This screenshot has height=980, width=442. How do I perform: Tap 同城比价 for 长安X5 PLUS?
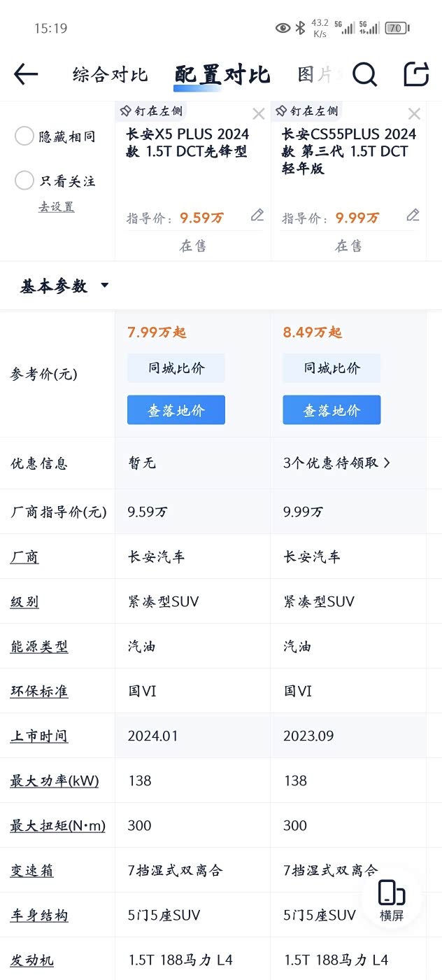point(176,368)
